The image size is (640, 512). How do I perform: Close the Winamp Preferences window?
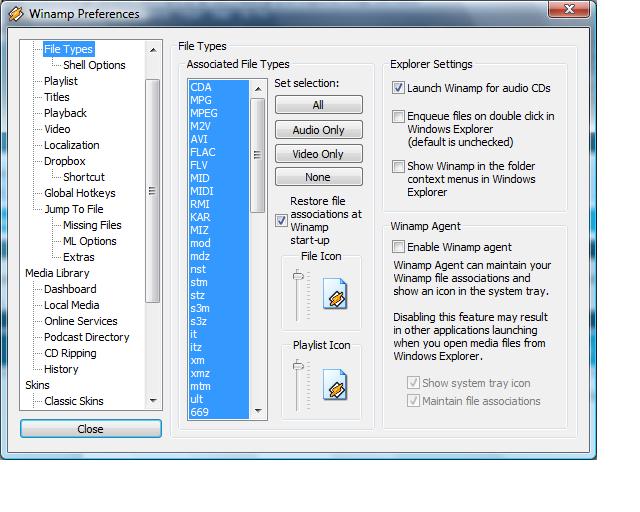569,9
